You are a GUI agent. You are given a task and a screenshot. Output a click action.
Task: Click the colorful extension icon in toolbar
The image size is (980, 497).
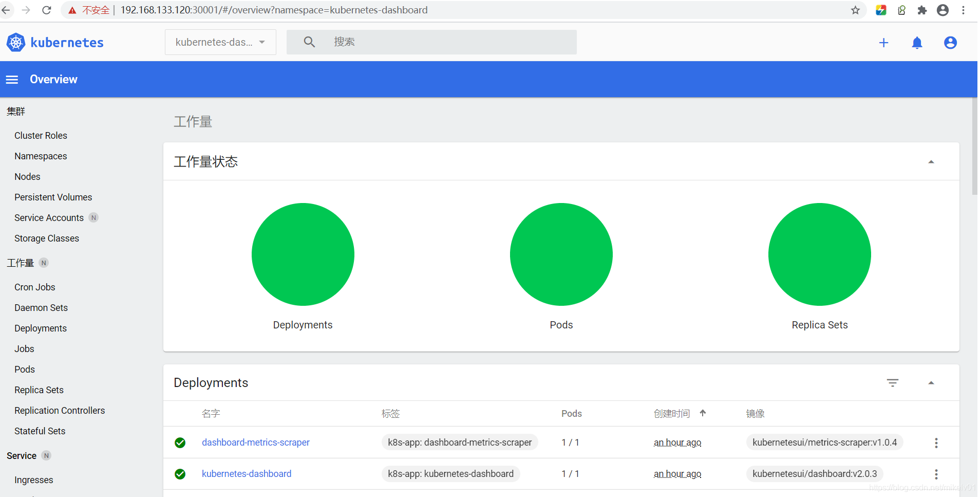pyautogui.click(x=881, y=10)
